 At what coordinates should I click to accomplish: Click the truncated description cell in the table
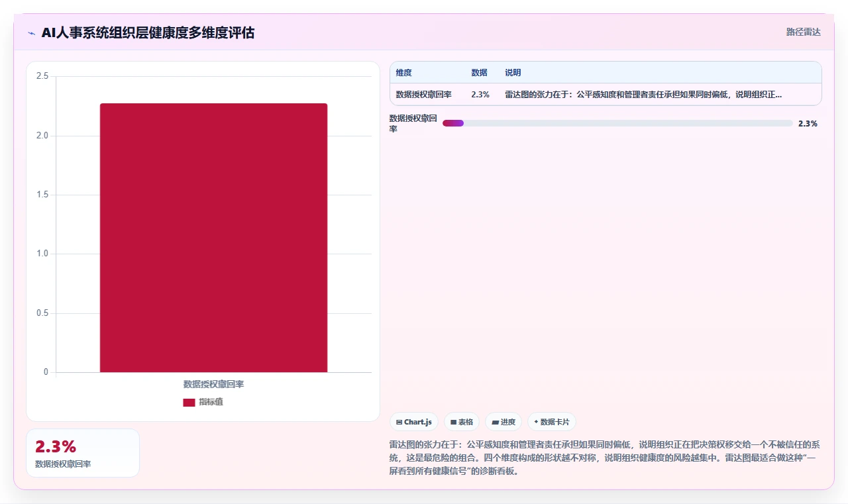[x=643, y=95]
